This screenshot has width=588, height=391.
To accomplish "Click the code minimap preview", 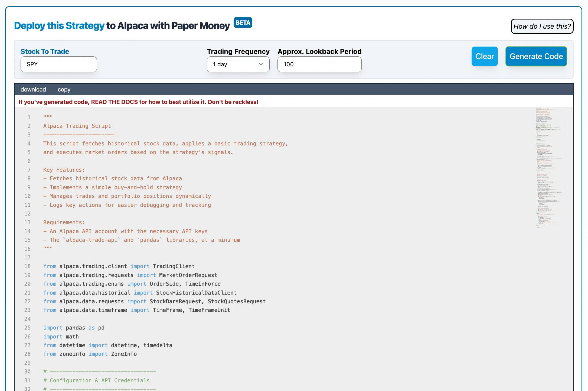I will click(x=549, y=168).
